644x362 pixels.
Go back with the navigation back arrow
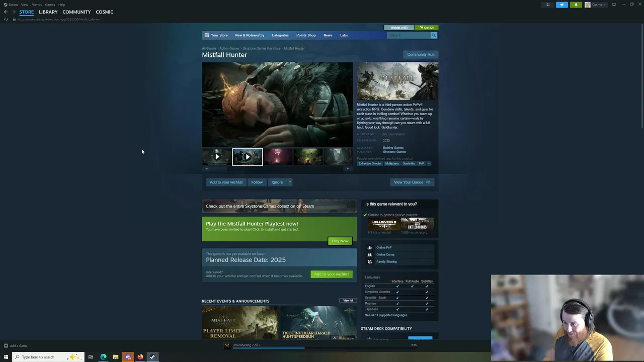[6, 12]
